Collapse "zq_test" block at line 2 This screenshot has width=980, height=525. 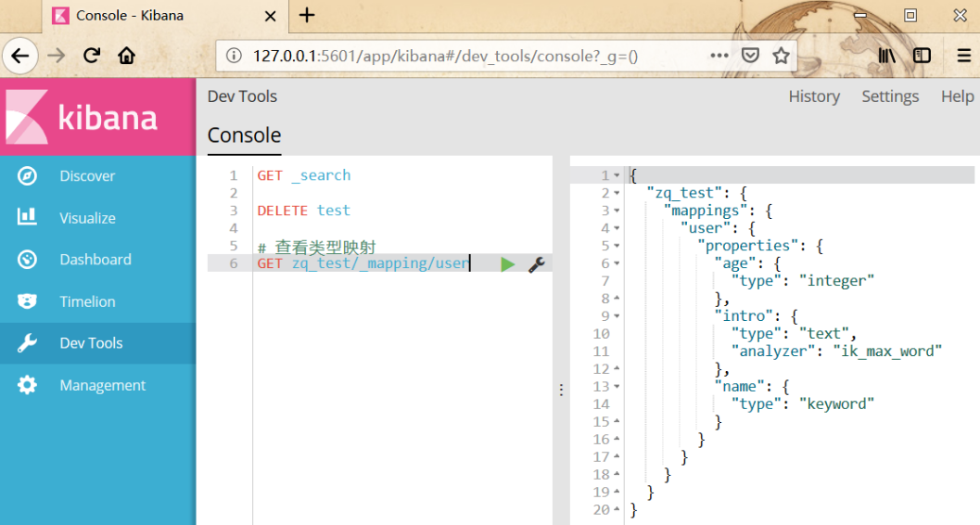(617, 193)
